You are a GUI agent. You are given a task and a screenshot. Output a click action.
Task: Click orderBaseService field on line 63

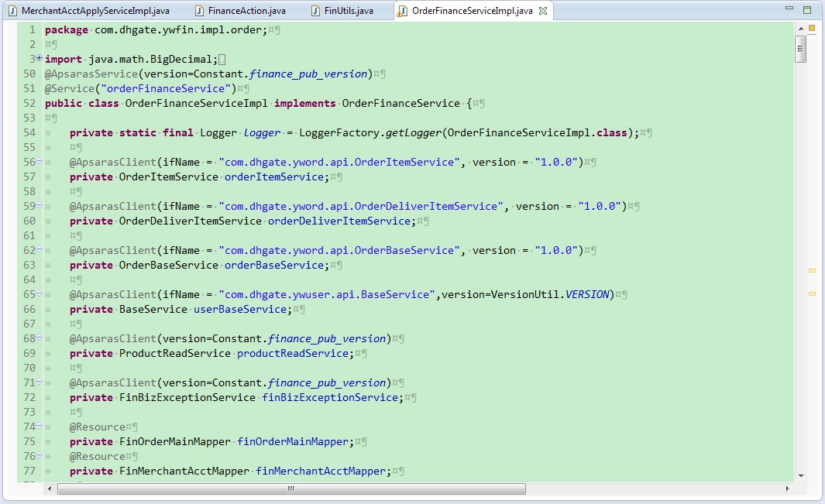point(273,266)
